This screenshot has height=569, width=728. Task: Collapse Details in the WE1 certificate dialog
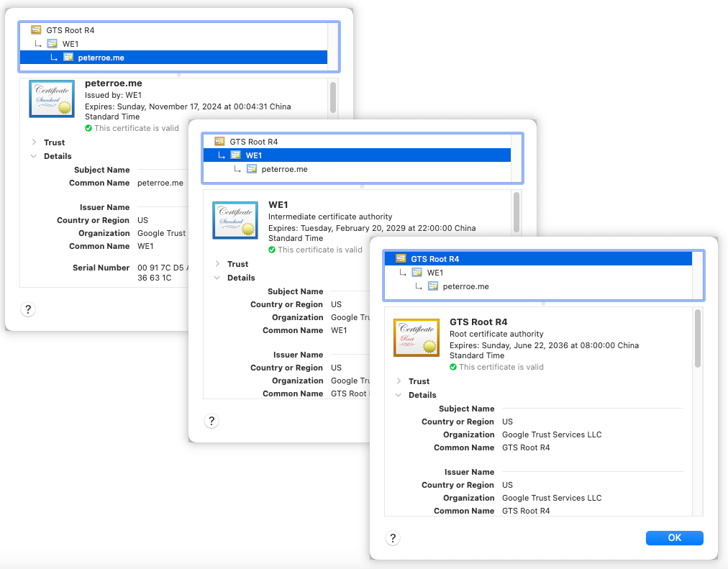click(x=218, y=278)
